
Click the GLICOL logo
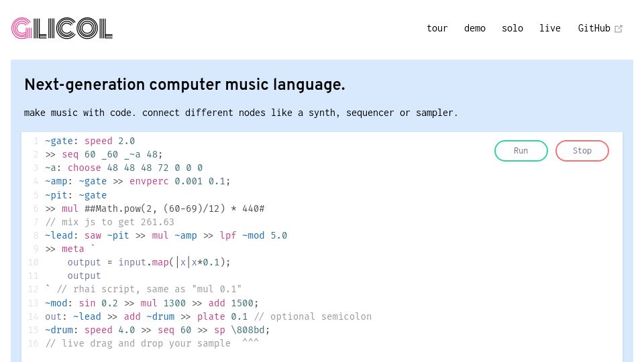click(x=62, y=28)
